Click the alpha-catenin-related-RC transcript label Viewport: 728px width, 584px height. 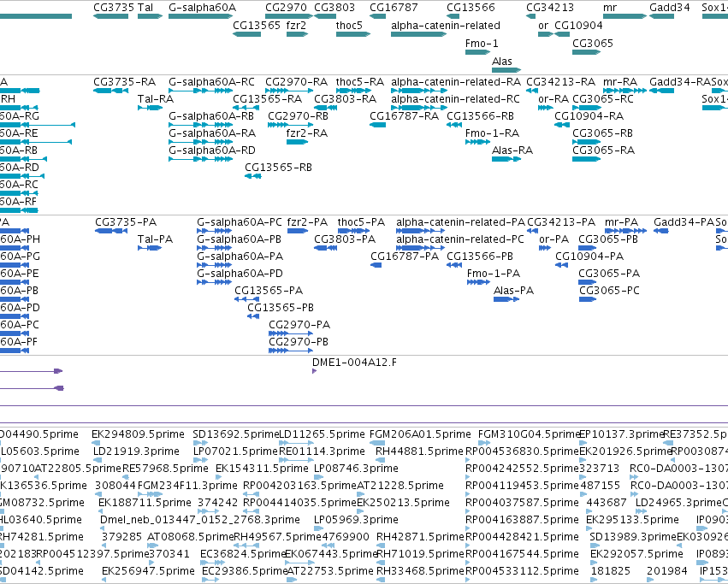(455, 99)
